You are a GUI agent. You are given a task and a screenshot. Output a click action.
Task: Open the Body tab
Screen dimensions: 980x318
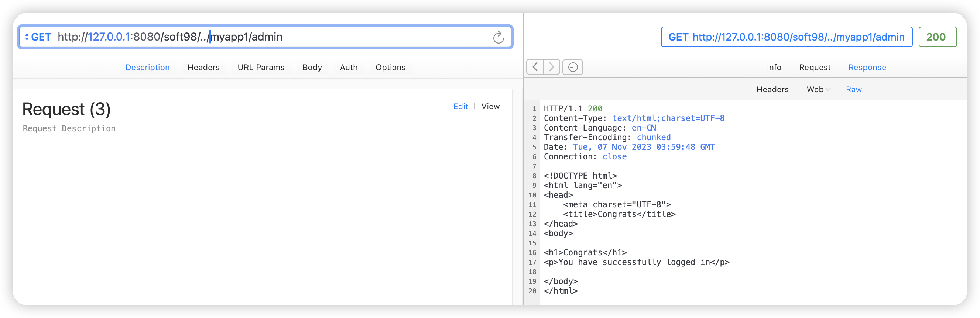point(312,67)
